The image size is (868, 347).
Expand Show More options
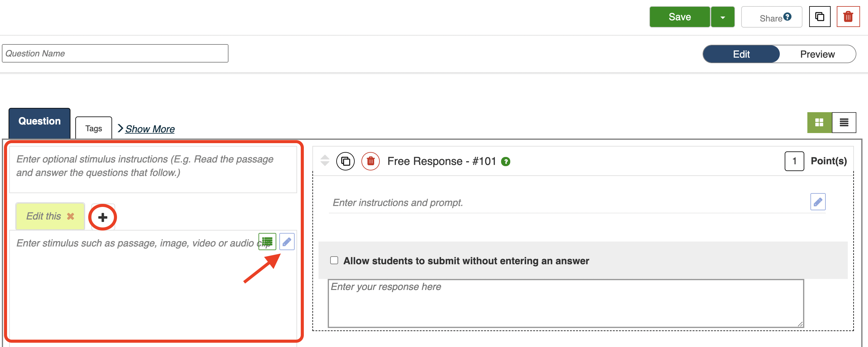click(x=149, y=129)
